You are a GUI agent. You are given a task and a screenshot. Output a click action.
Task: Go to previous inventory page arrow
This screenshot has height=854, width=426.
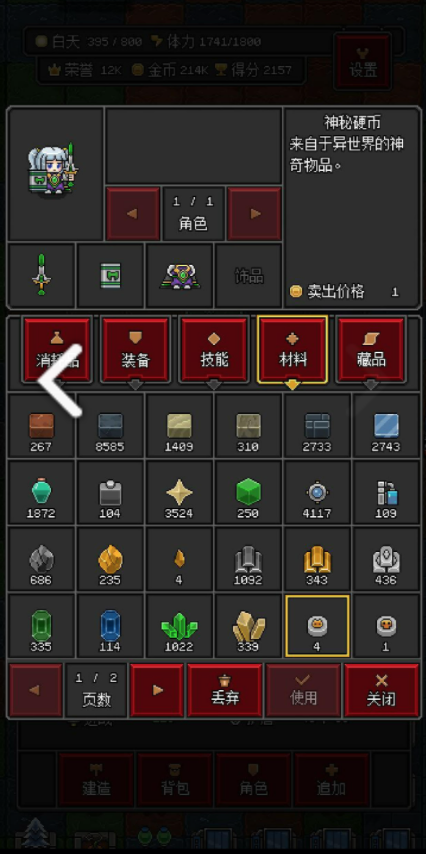[36, 690]
